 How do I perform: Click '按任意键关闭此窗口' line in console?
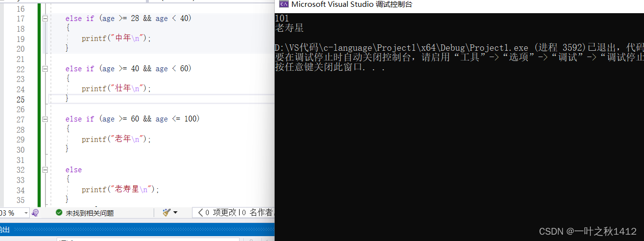[331, 67]
